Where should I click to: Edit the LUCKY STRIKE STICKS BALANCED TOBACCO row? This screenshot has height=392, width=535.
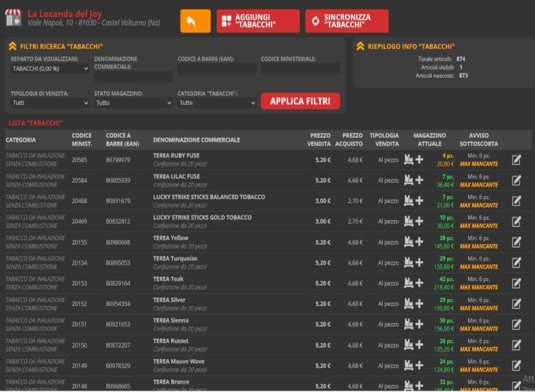516,200
